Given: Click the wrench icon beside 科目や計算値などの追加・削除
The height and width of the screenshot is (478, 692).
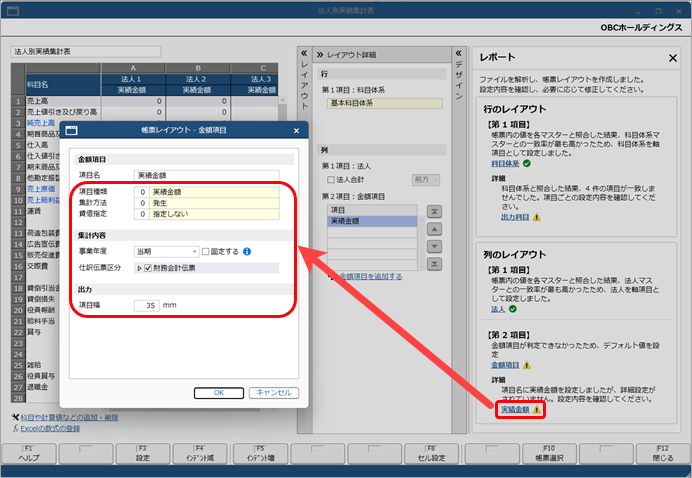Looking at the screenshot, I should pyautogui.click(x=15, y=418).
